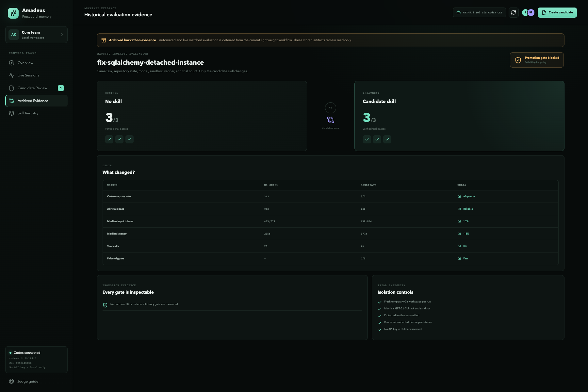
Task: Click the 0% tool calls arrow icon
Action: coord(459,246)
